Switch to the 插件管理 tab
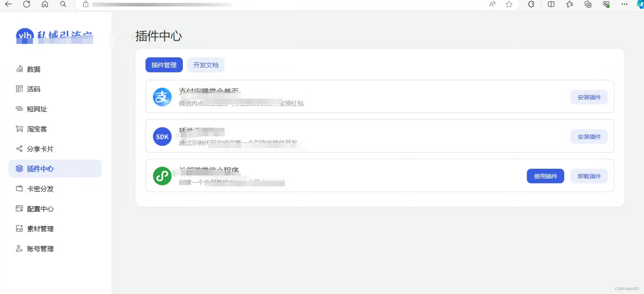 point(164,65)
